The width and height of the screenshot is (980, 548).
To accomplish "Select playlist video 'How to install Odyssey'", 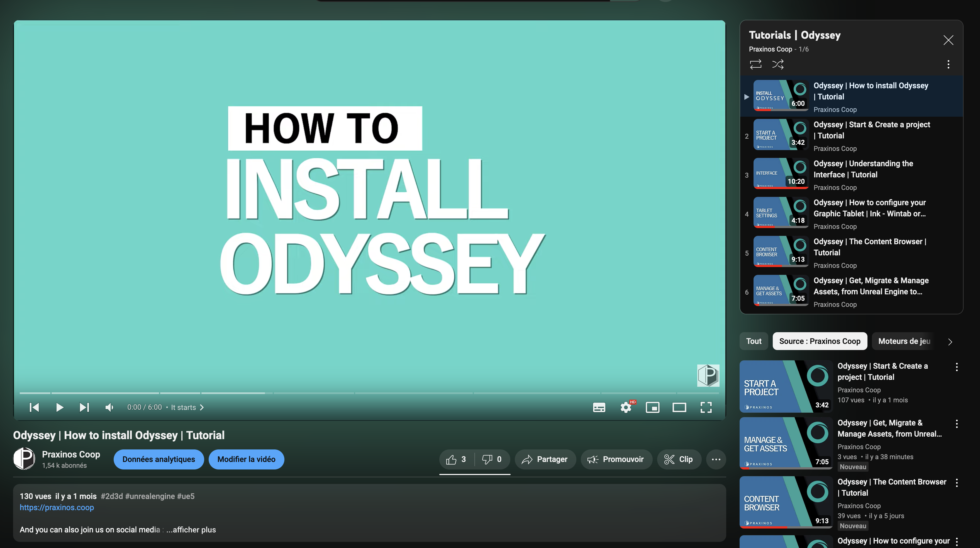I will (x=851, y=97).
